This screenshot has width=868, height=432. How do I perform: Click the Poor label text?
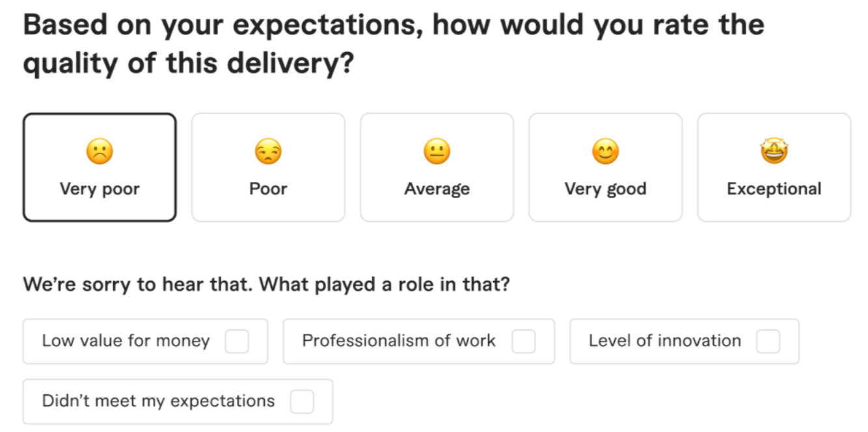click(x=268, y=189)
